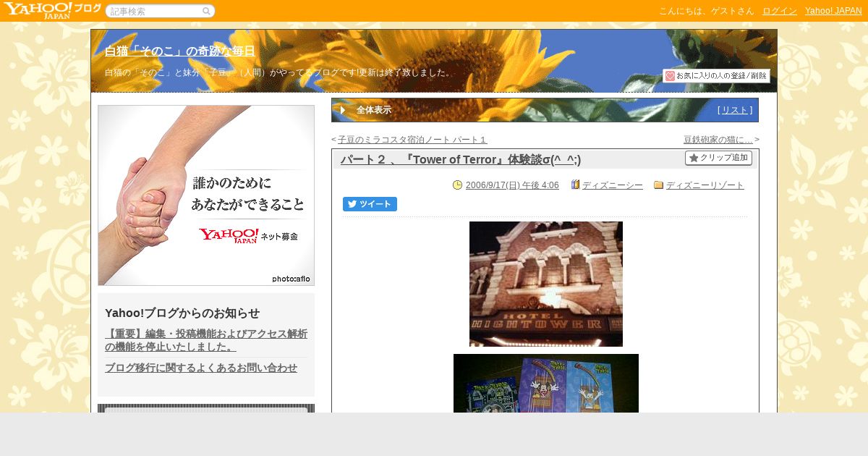The width and height of the screenshot is (868, 456).
Task: Open the Hotel Hightower photo
Action: (x=546, y=284)
